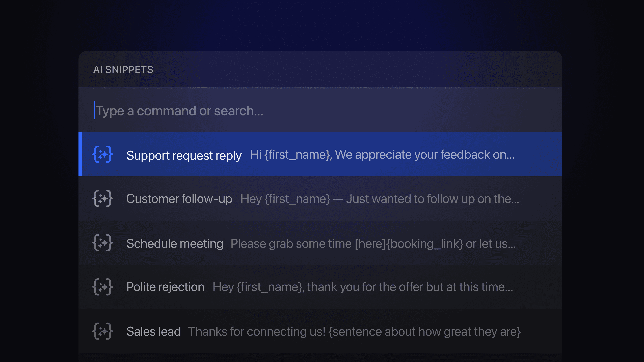Click the Support request reply snippet icon

coord(102,154)
